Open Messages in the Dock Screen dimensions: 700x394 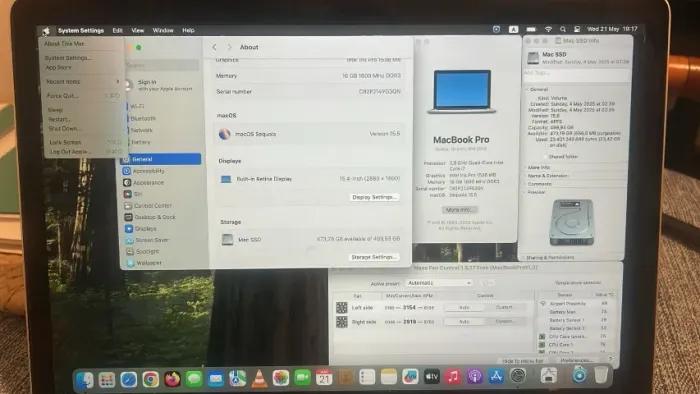194,379
